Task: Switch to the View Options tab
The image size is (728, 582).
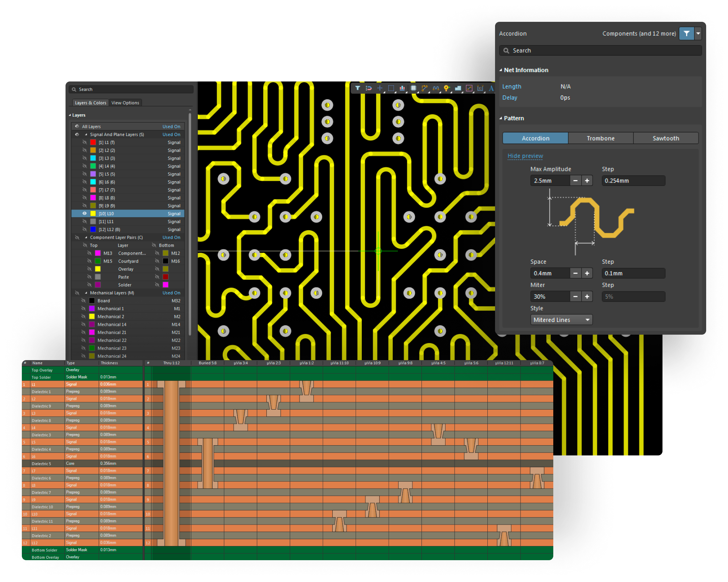Action: click(x=125, y=103)
